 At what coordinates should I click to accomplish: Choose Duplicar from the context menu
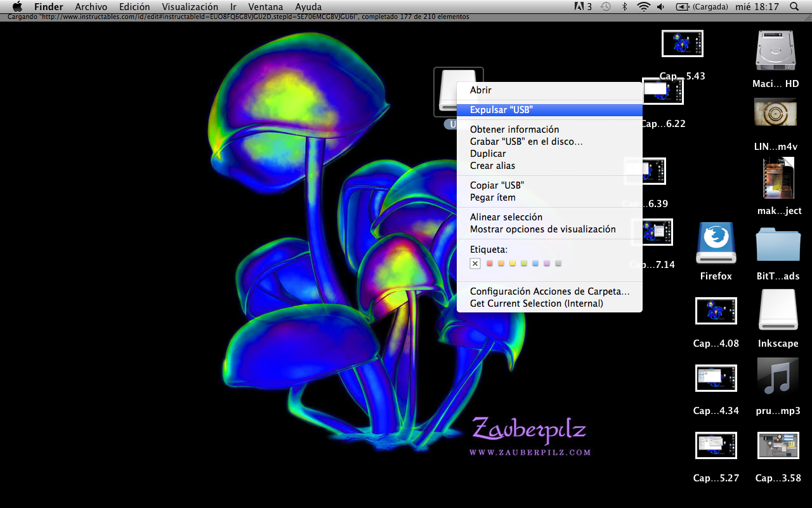[549, 154]
